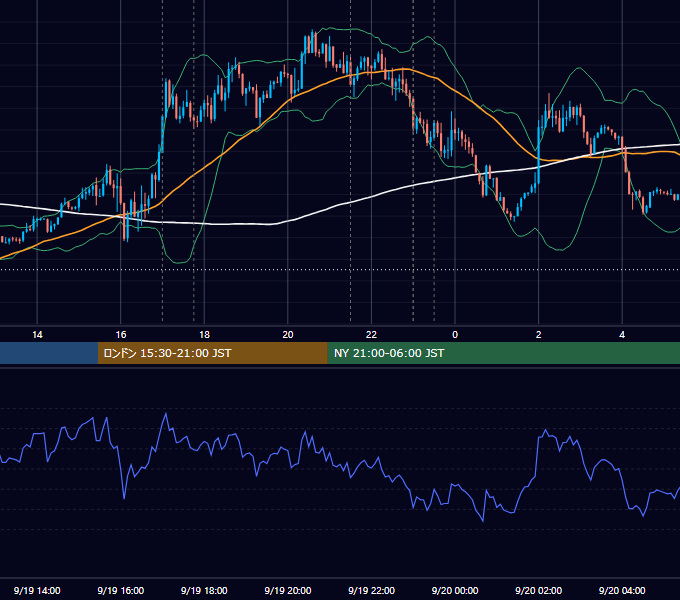The height and width of the screenshot is (600, 680).
Task: Click the 9/20 00:00 time label
Action: tap(455, 590)
